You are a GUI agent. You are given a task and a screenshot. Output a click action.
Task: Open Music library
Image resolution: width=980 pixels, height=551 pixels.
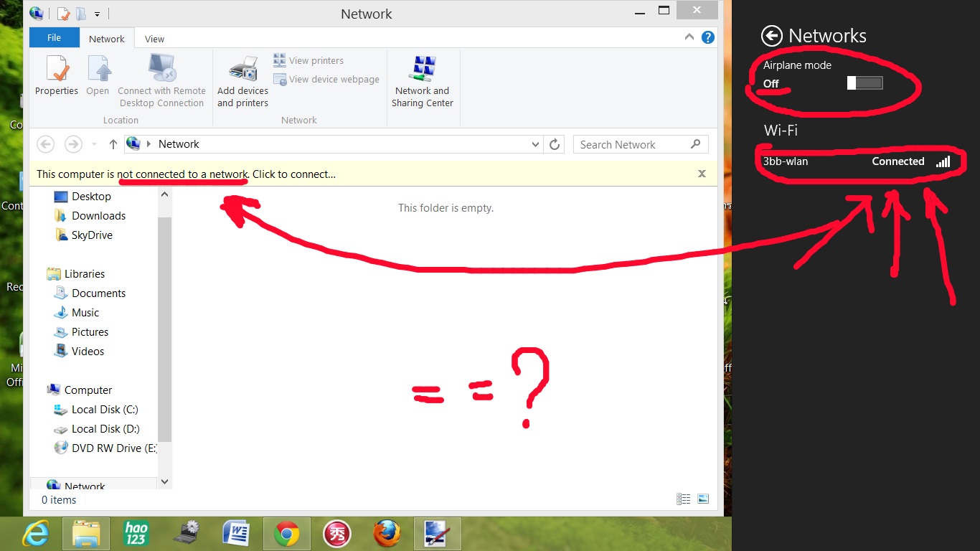click(x=77, y=313)
